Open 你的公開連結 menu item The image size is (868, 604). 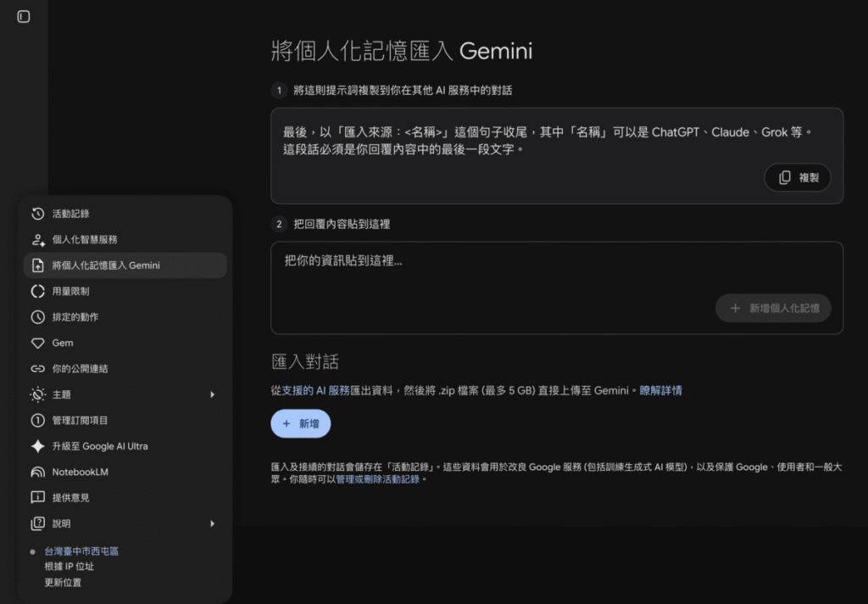(x=125, y=368)
